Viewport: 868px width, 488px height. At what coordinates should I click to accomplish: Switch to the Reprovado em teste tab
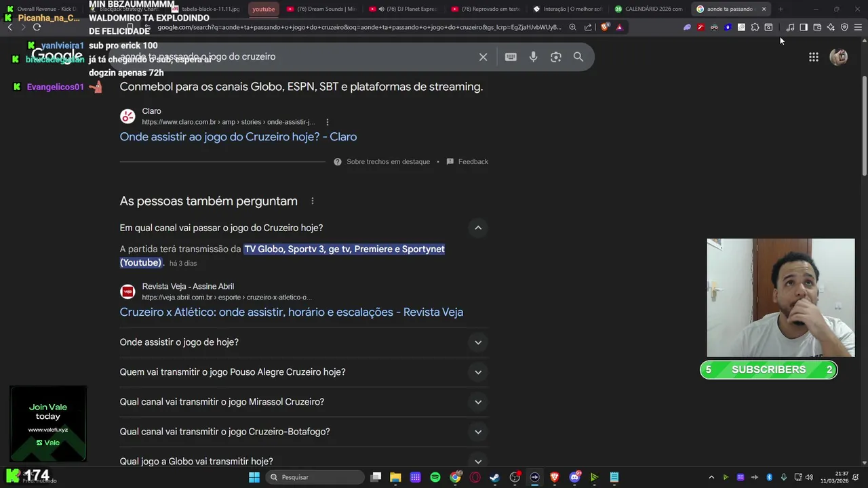click(x=486, y=9)
